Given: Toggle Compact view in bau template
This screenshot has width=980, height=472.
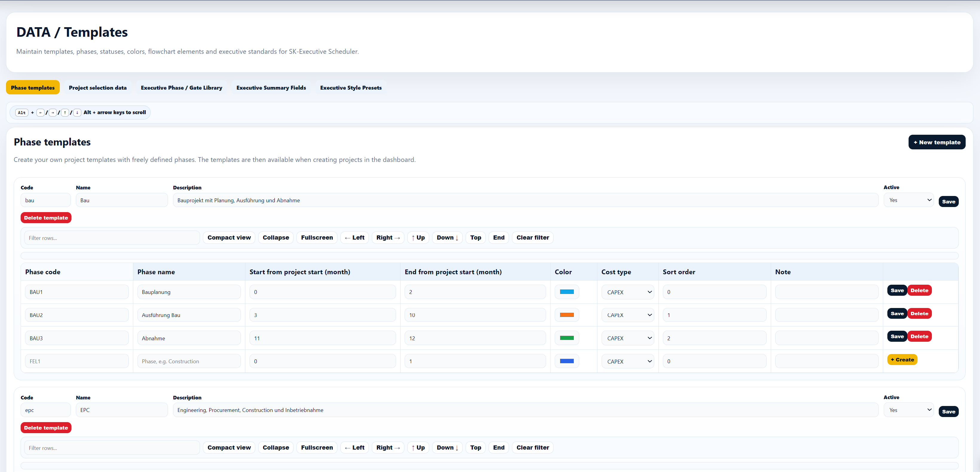Looking at the screenshot, I should [x=229, y=237].
